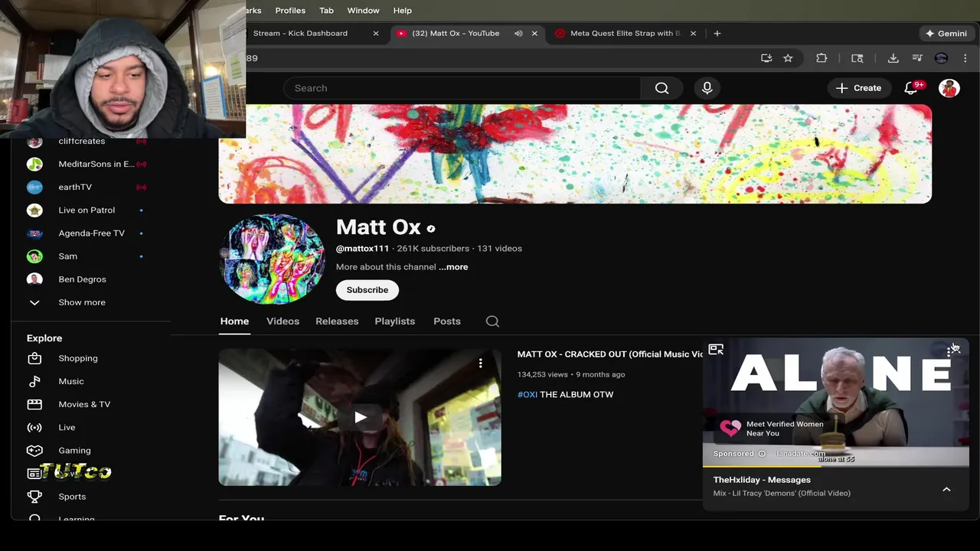Open Chrome downloads icon
The height and width of the screenshot is (551, 980).
pos(893,58)
